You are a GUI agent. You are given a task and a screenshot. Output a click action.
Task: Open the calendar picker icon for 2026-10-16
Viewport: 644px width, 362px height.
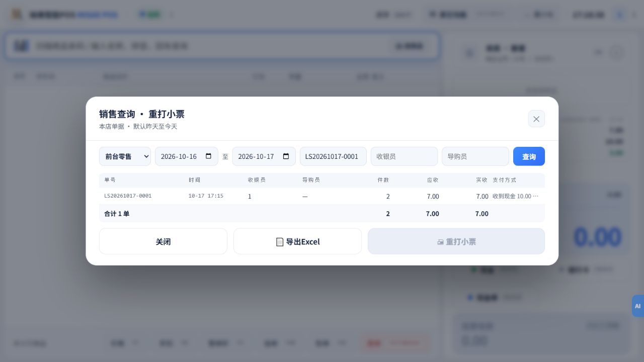coord(209,156)
